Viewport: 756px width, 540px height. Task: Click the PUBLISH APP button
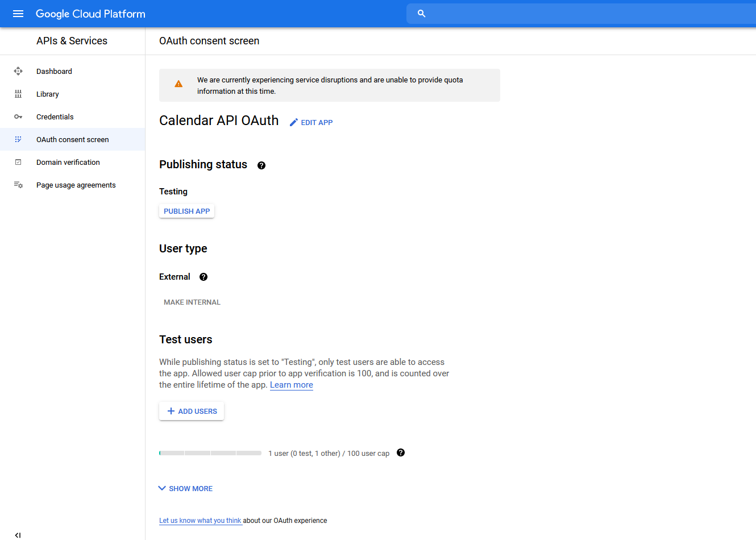(186, 211)
